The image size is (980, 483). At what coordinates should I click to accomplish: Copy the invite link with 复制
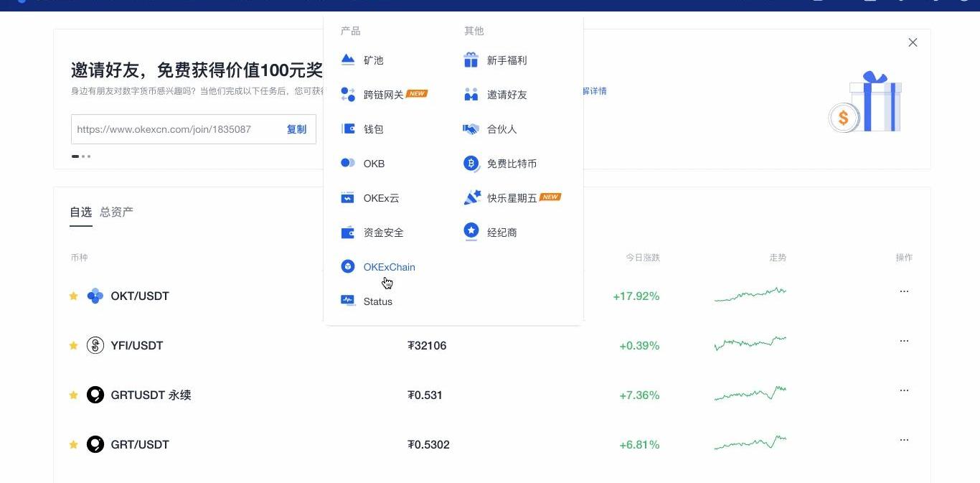click(x=296, y=129)
